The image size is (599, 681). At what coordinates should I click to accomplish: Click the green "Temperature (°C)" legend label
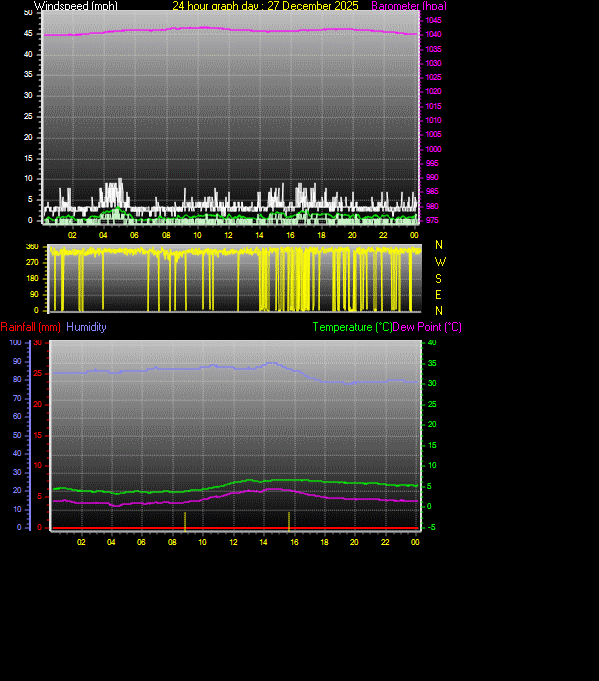[x=352, y=327]
